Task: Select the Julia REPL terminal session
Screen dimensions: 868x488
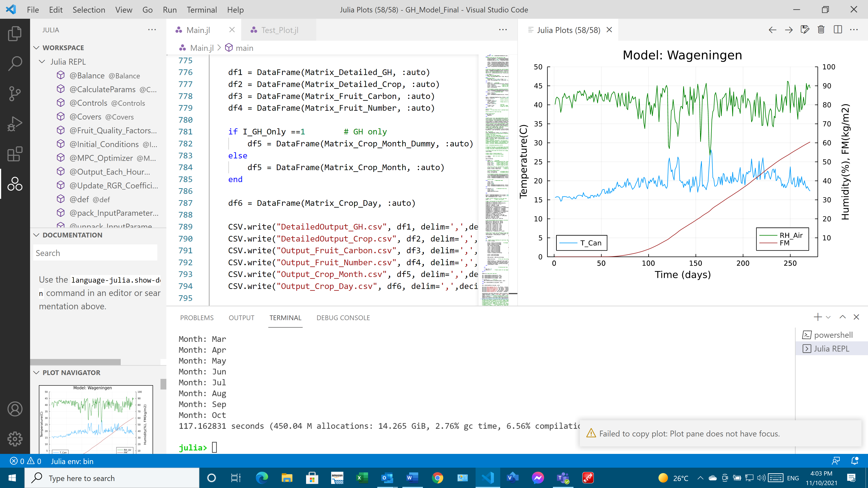Action: click(832, 349)
